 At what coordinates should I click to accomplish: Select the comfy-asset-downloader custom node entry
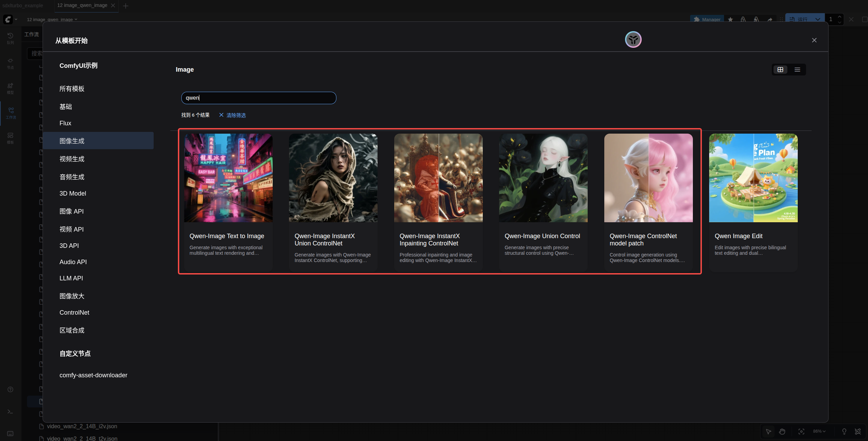click(98, 375)
